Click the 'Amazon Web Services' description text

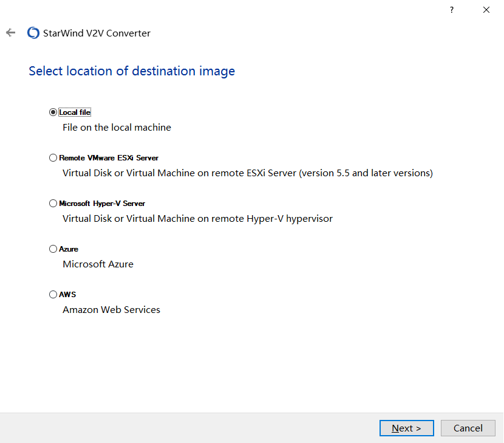pyautogui.click(x=111, y=310)
